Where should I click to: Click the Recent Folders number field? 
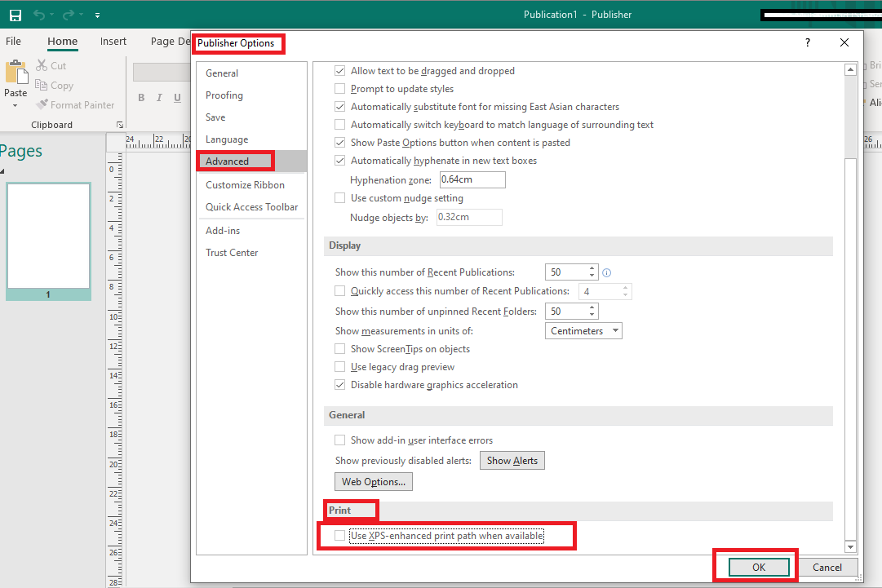click(566, 312)
